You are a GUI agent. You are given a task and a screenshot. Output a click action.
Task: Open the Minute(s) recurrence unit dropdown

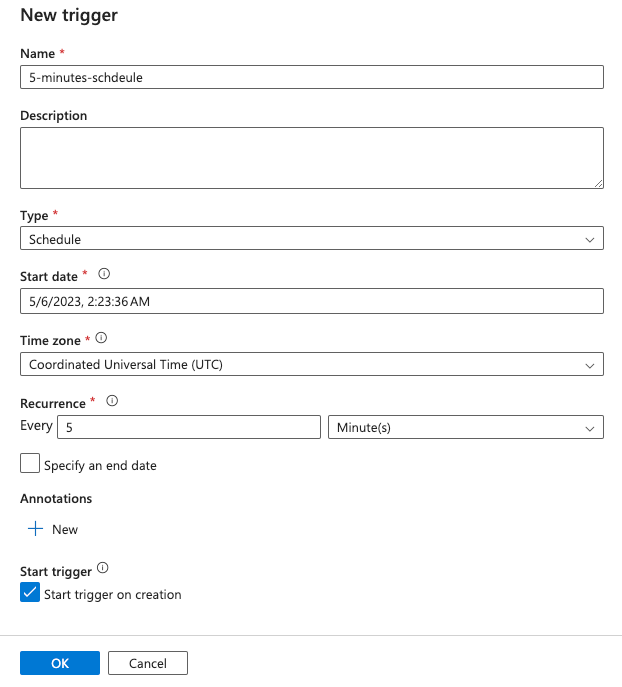click(x=465, y=428)
